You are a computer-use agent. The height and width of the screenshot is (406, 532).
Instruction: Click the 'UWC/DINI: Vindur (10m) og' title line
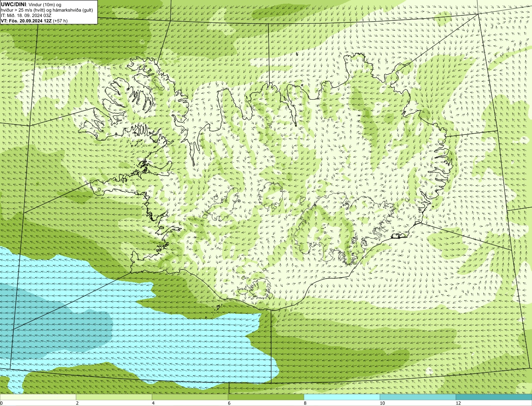click(31, 4)
